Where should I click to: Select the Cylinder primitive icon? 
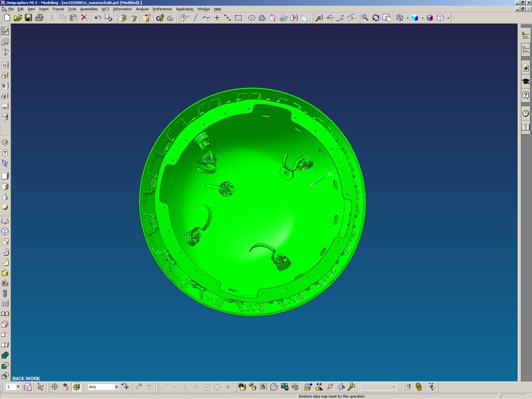point(5,187)
